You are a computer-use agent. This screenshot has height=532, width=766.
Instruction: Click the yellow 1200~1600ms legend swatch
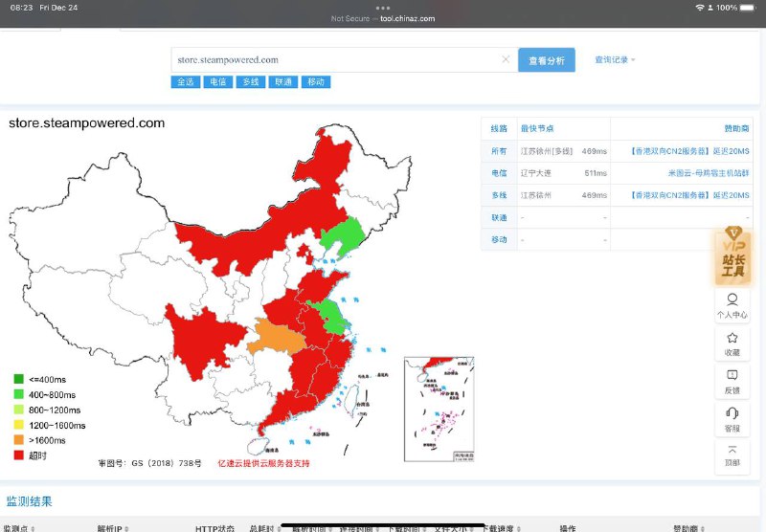[18, 425]
